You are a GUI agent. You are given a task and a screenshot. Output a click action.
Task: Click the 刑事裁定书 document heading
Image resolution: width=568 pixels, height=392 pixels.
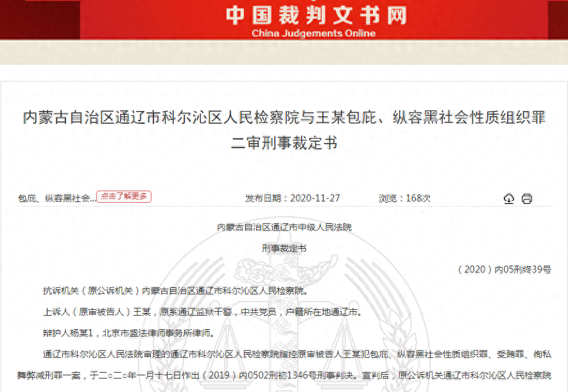tap(284, 248)
